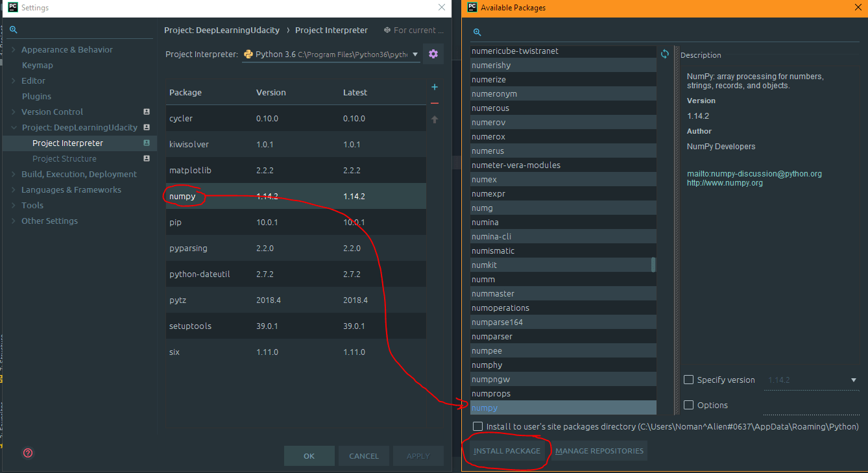
Task: Expand the Tools settings group
Action: point(14,205)
